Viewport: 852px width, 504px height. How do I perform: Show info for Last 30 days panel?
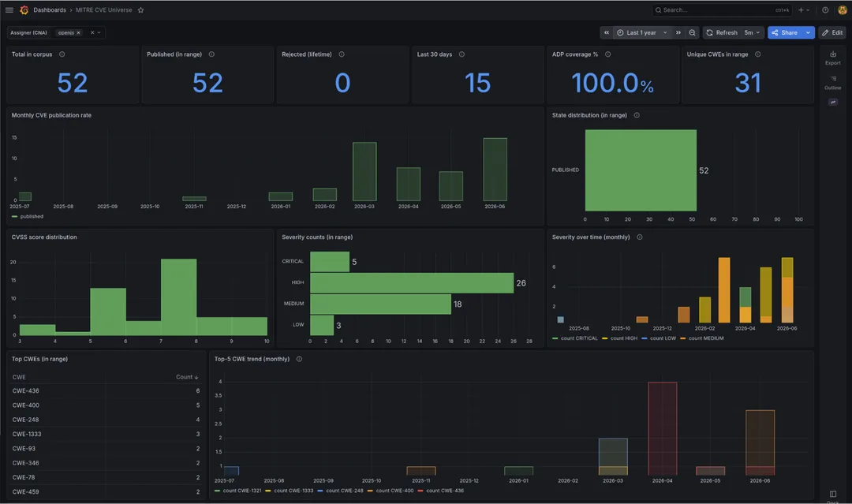pyautogui.click(x=461, y=54)
